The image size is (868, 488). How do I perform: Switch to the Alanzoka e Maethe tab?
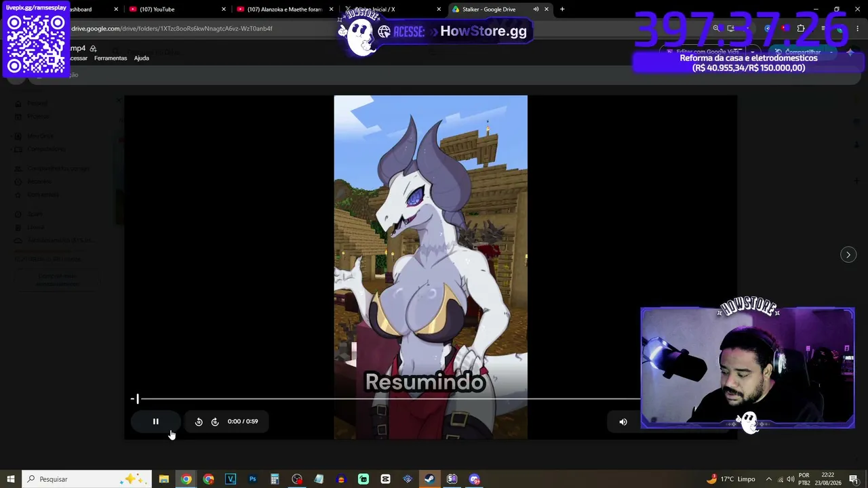pyautogui.click(x=285, y=9)
